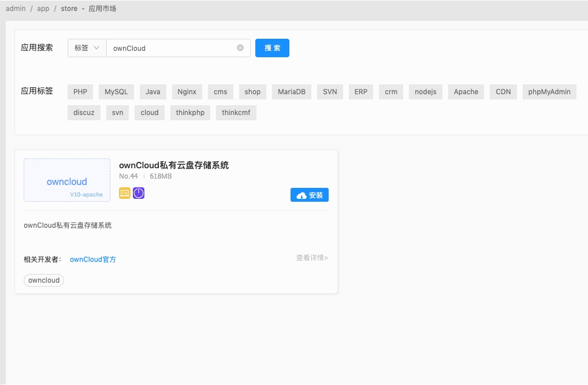The width and height of the screenshot is (588, 385).
Task: Choose the shop tag
Action: 252,92
